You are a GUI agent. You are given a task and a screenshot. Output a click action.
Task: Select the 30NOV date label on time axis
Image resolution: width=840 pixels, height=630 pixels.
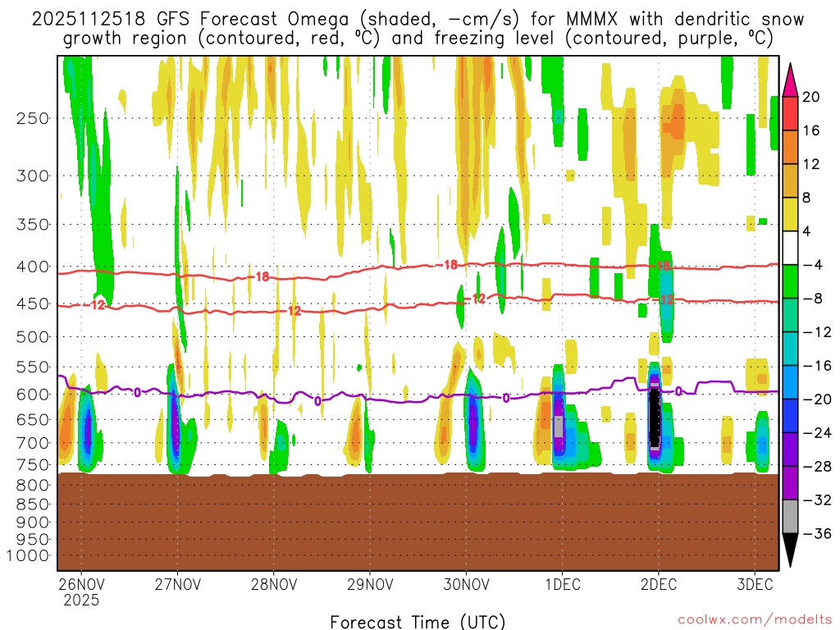466,584
